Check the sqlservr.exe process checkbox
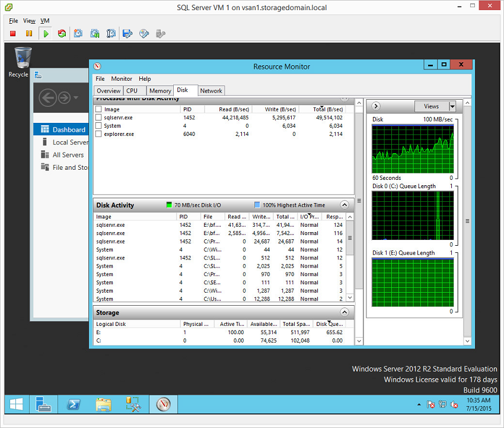The image size is (504, 428). click(x=98, y=118)
